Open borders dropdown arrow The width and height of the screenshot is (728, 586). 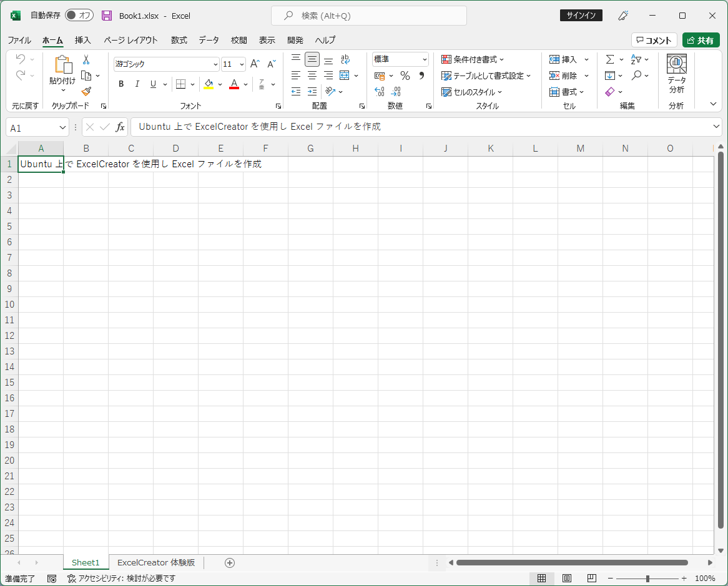coord(193,84)
